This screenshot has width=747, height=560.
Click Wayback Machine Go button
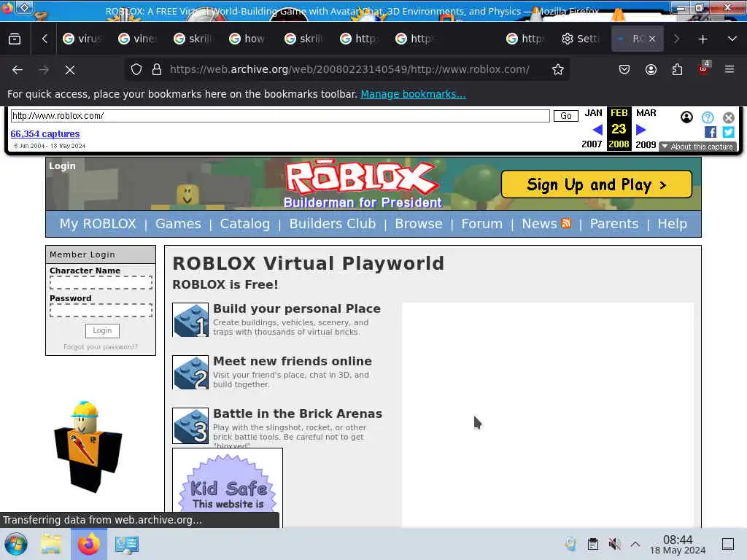(565, 116)
